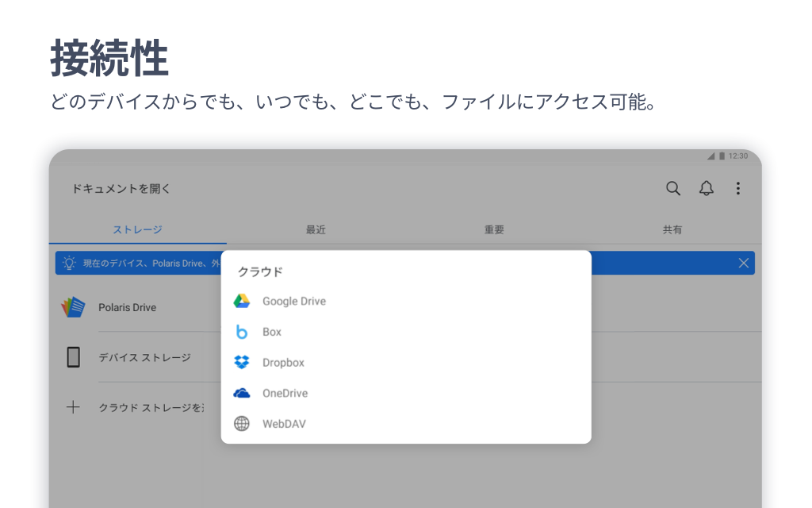
Task: Click the 12:30 clock in status bar
Action: pyautogui.click(x=738, y=156)
